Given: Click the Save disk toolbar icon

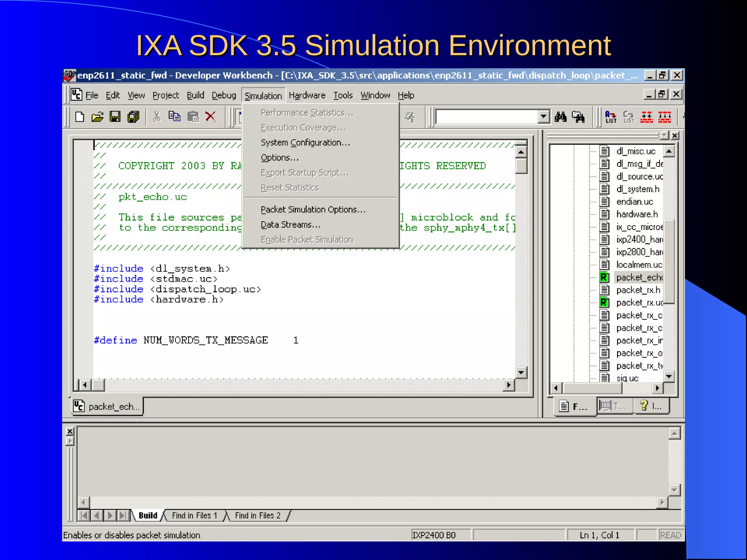Looking at the screenshot, I should click(x=115, y=117).
